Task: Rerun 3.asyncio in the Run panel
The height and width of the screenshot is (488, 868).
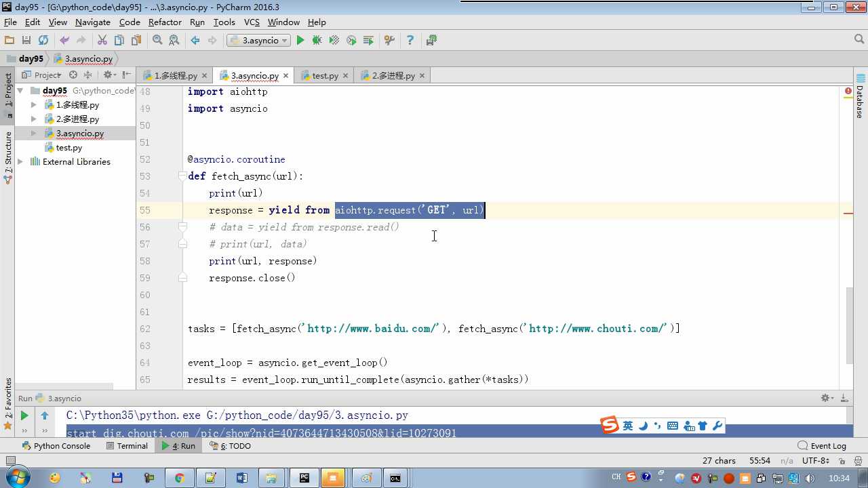Action: tap(24, 415)
